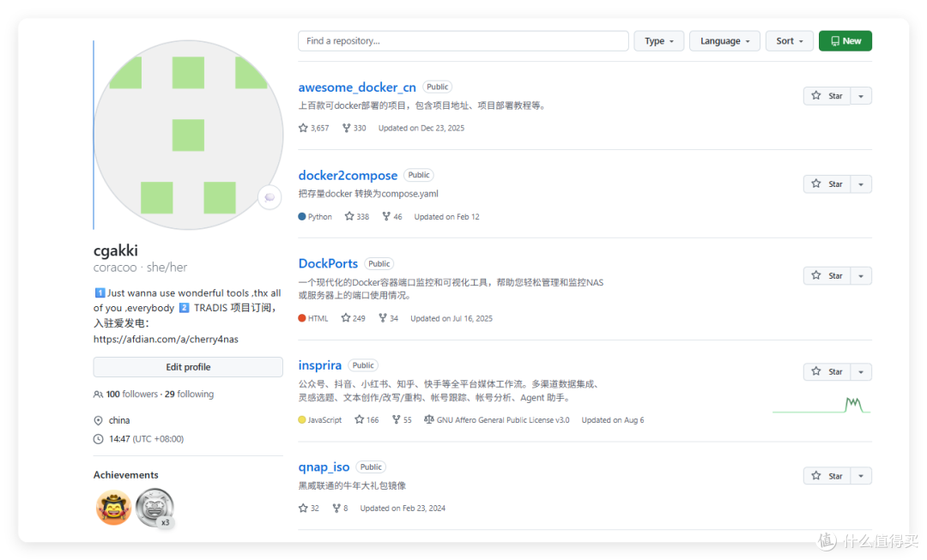
Task: Click the Public badge next to awesome_docker_cn
Action: [438, 87]
